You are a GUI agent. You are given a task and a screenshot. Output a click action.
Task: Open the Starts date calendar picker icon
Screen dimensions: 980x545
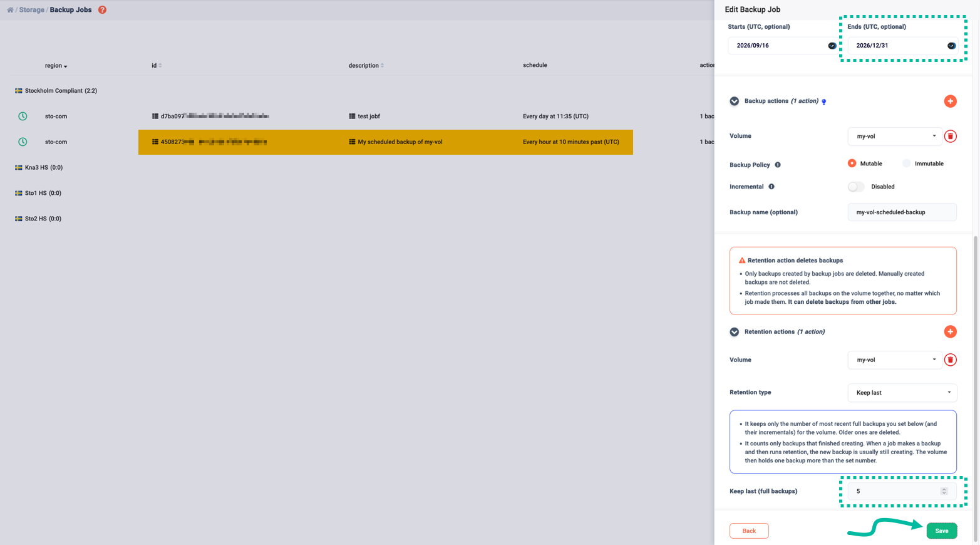pos(832,46)
